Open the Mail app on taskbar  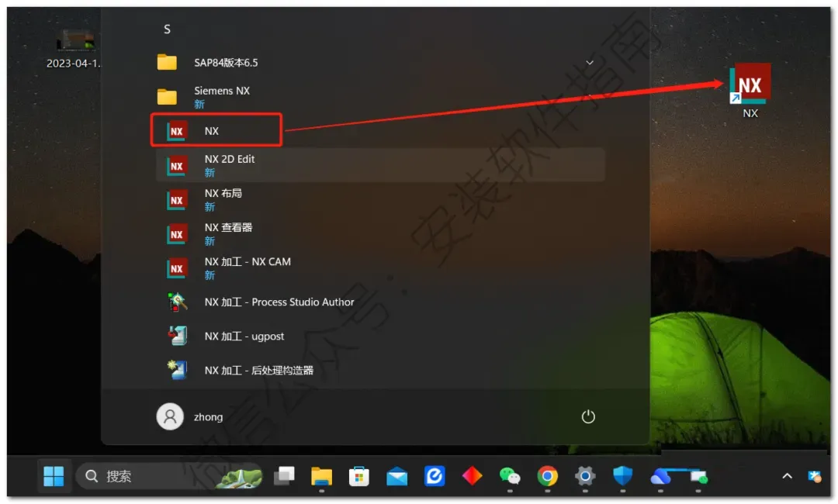pos(396,476)
